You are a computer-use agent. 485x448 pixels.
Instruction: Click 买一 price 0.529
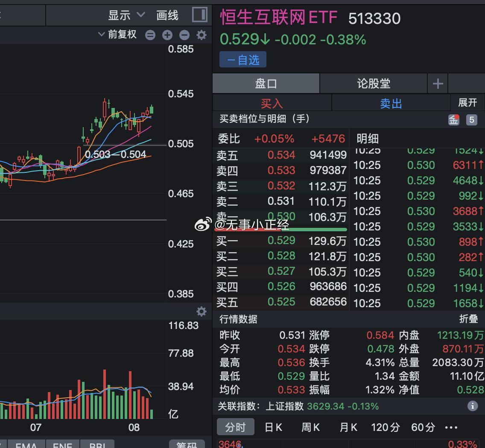tap(281, 241)
